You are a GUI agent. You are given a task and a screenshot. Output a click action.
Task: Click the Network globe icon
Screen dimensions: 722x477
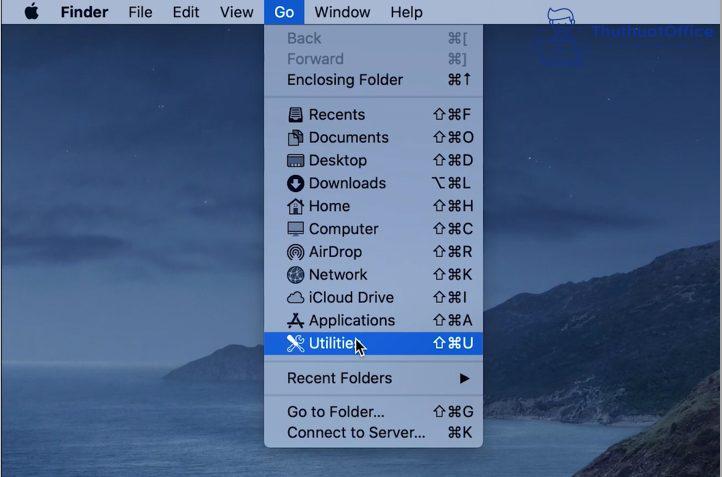295,274
